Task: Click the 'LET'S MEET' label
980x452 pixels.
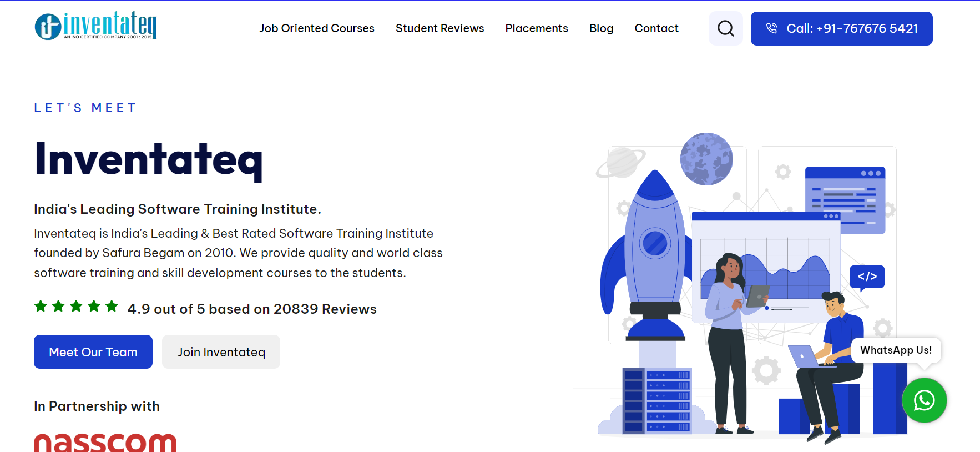Action: (x=85, y=108)
